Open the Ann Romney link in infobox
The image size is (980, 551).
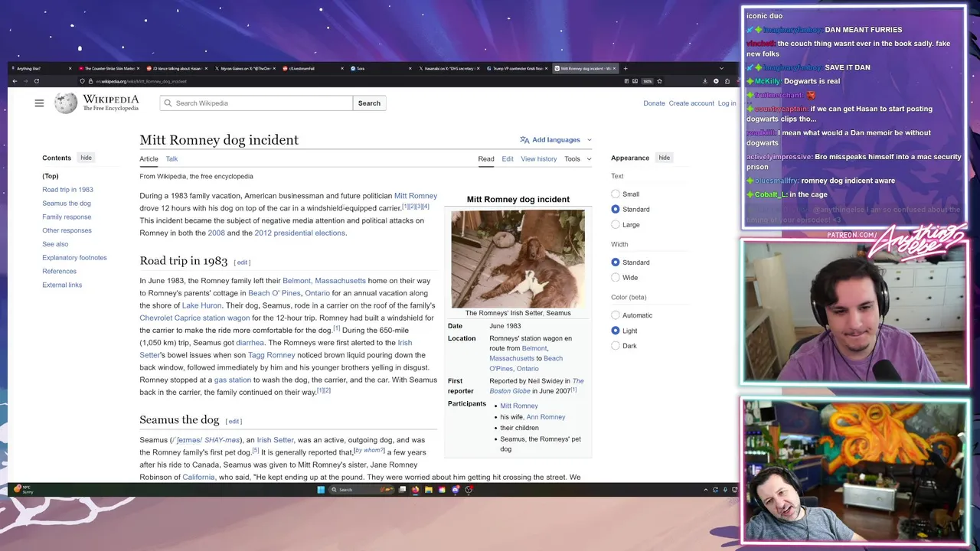pos(546,417)
